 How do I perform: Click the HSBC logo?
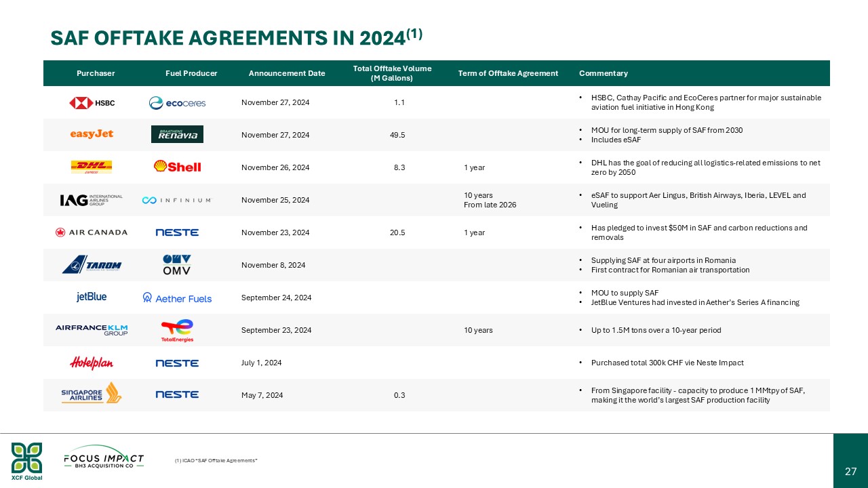tap(92, 103)
